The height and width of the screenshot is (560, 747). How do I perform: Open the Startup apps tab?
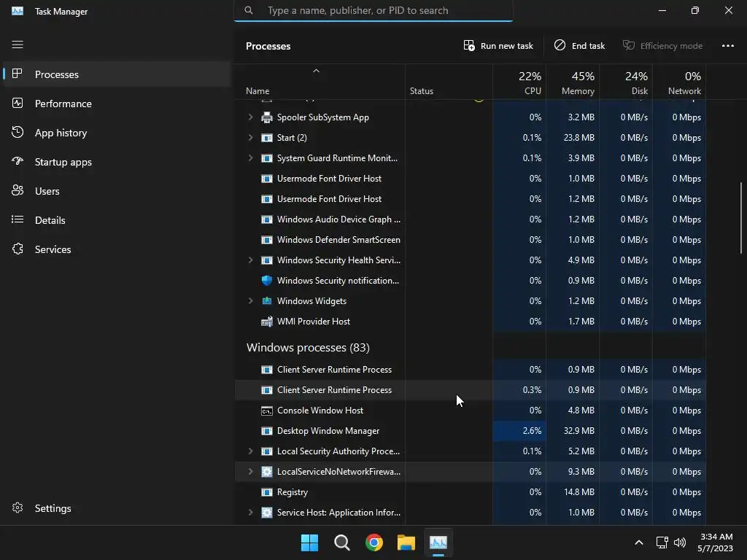(117, 162)
